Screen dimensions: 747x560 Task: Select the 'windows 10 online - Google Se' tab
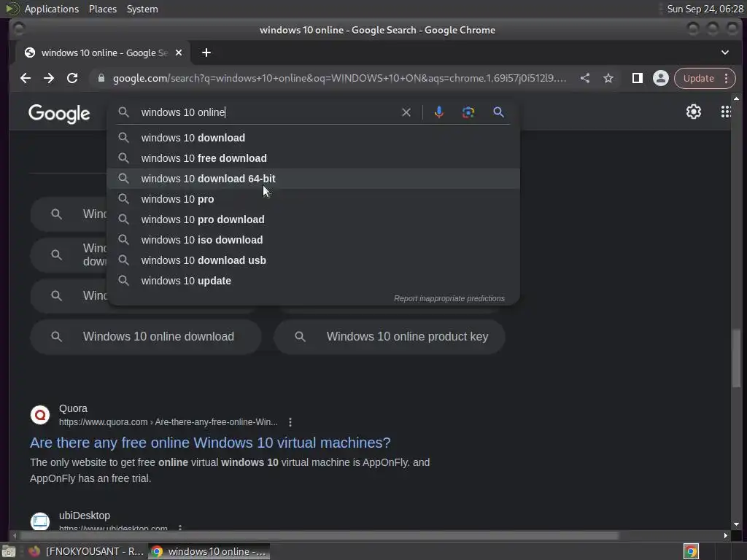tap(102, 52)
